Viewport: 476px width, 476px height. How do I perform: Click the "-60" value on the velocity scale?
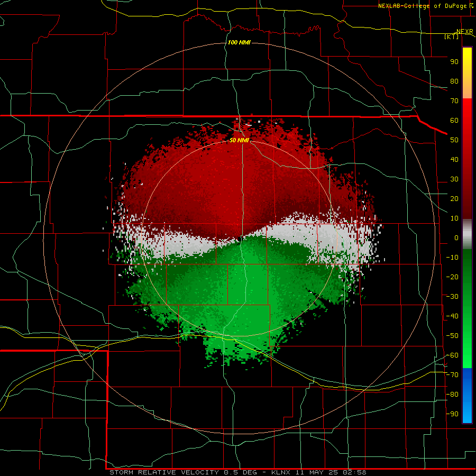click(x=452, y=355)
